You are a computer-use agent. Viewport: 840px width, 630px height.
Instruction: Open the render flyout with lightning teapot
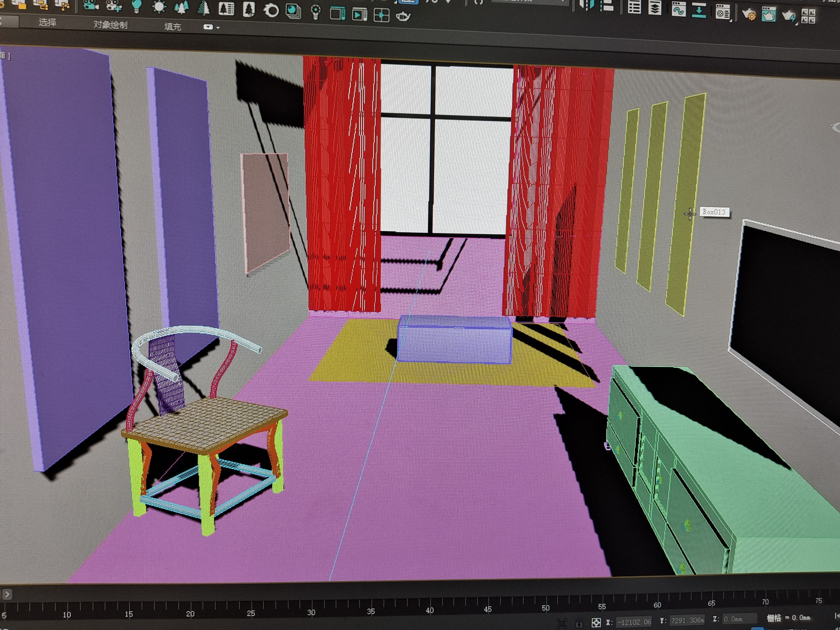coord(788,16)
